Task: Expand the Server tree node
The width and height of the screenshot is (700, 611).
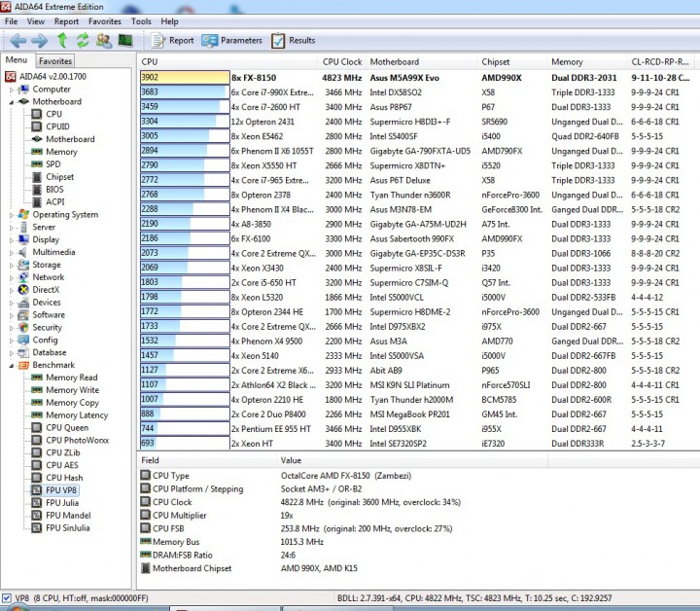Action: click(x=12, y=228)
